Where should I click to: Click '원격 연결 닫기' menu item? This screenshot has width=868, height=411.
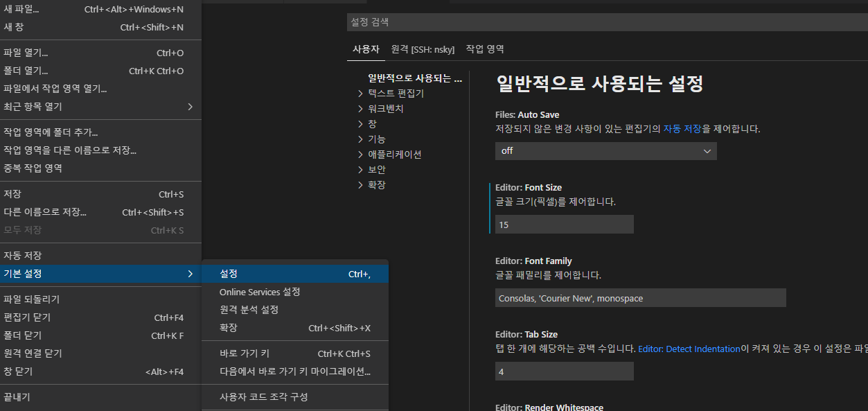point(100,353)
